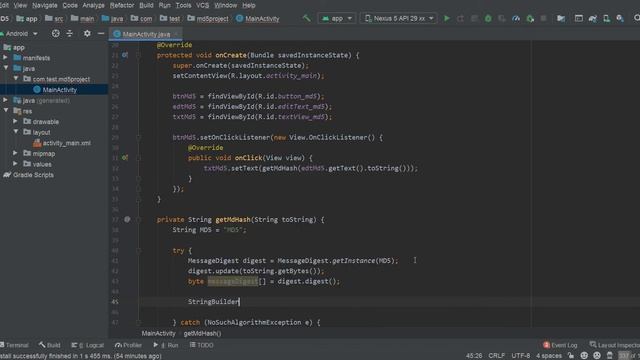This screenshot has width=640, height=360.
Task: Click the getMdHash() breadcrumb below editor
Action: click(202, 333)
